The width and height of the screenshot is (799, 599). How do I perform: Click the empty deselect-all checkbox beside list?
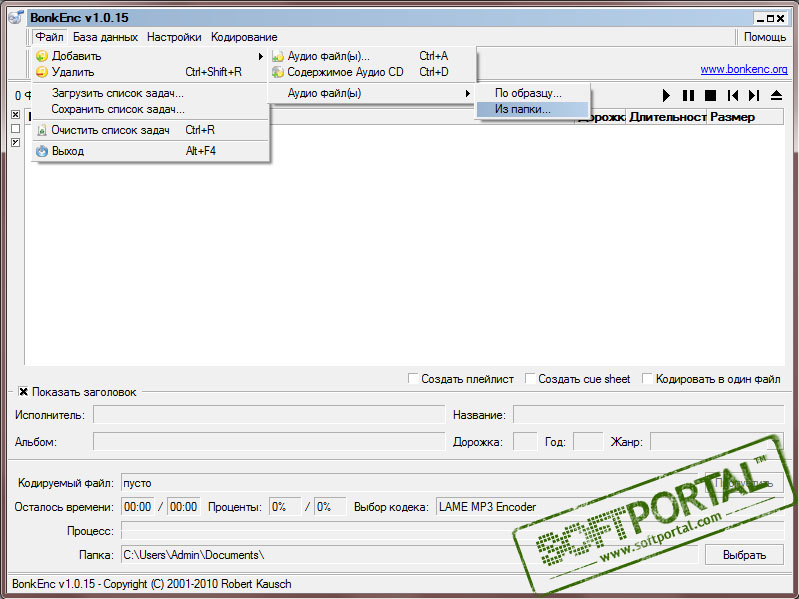coord(15,128)
